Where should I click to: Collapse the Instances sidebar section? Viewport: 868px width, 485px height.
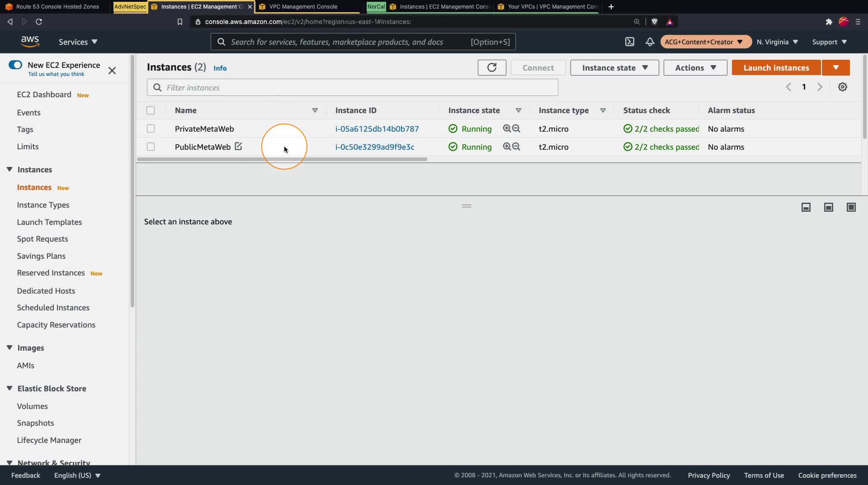(x=9, y=169)
